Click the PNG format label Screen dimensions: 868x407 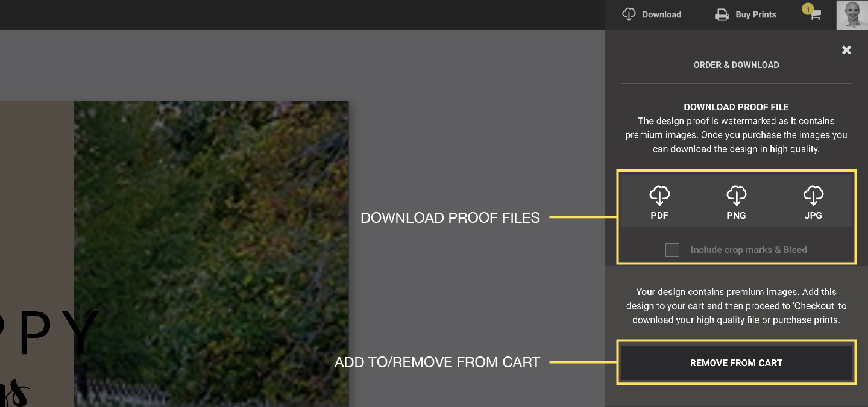pos(736,215)
